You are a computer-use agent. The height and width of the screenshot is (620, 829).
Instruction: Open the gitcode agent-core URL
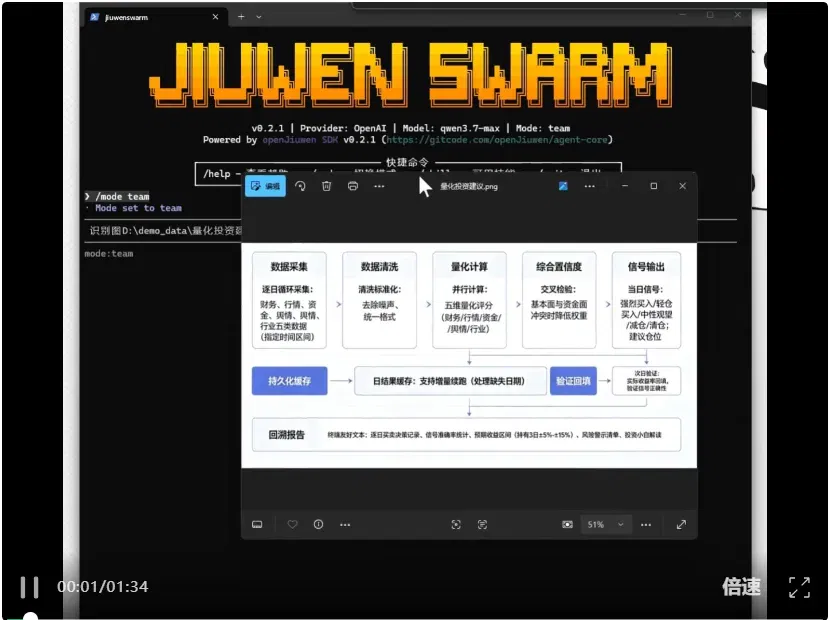(x=496, y=140)
